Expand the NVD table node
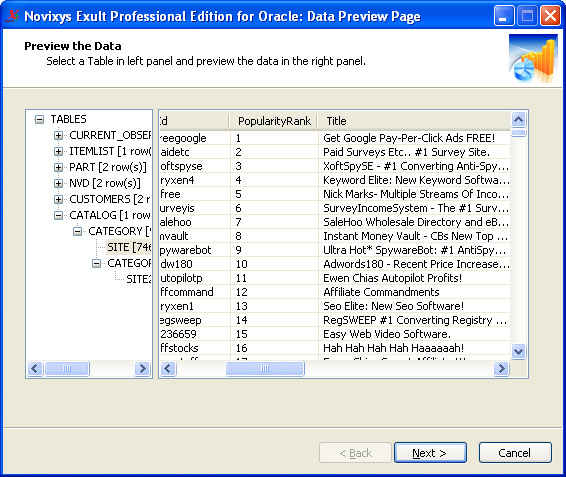The height and width of the screenshot is (477, 566). [x=58, y=183]
